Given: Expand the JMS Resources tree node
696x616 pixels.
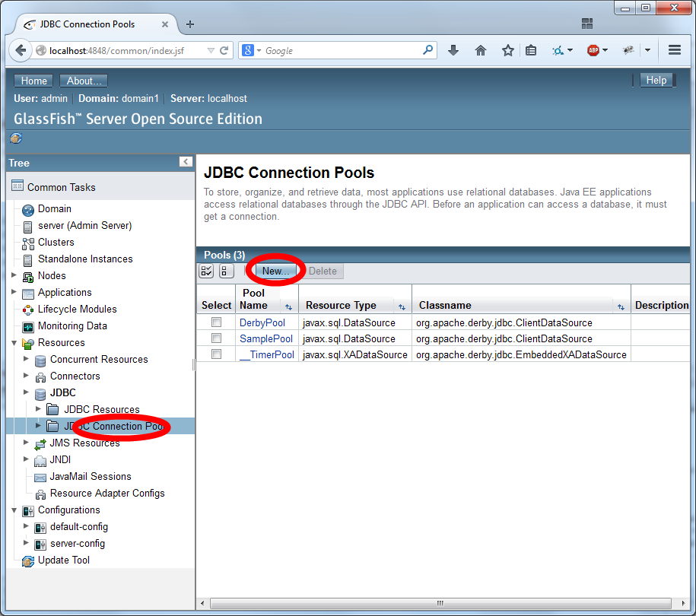Looking at the screenshot, I should pos(25,443).
